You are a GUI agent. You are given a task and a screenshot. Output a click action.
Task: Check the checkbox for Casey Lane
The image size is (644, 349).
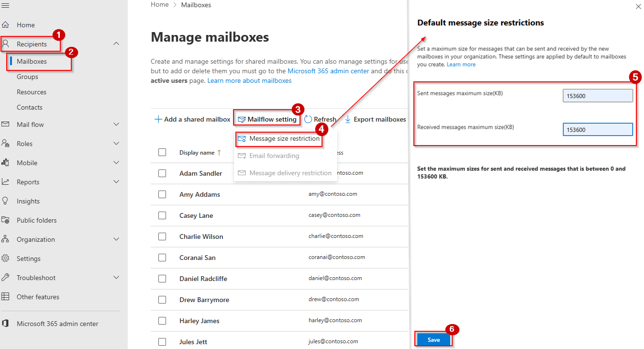click(x=162, y=215)
